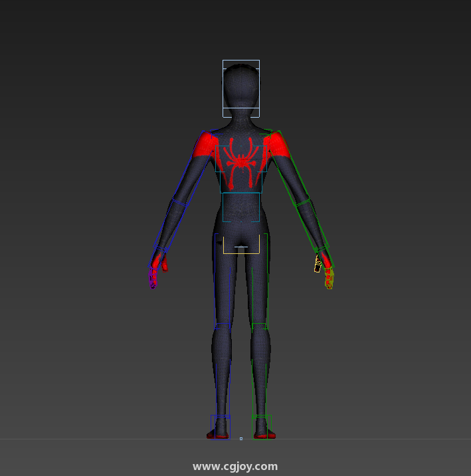471x476 pixels.
Task: Select the yellow pelvis bone
Action: pyautogui.click(x=241, y=246)
